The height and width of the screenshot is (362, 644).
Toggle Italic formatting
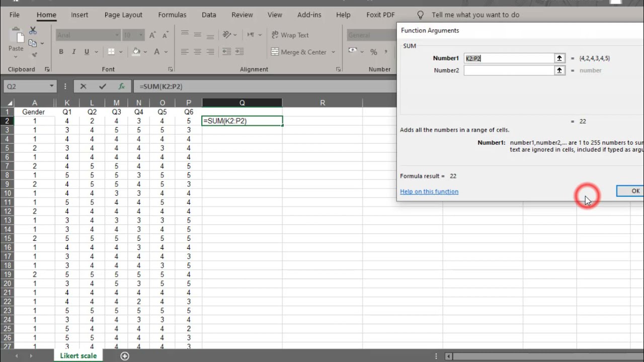[x=74, y=52]
